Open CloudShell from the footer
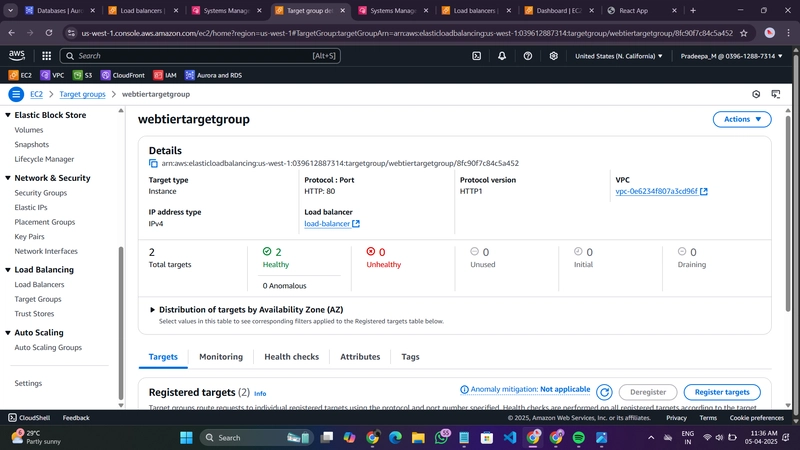This screenshot has width=800, height=450. coord(29,418)
